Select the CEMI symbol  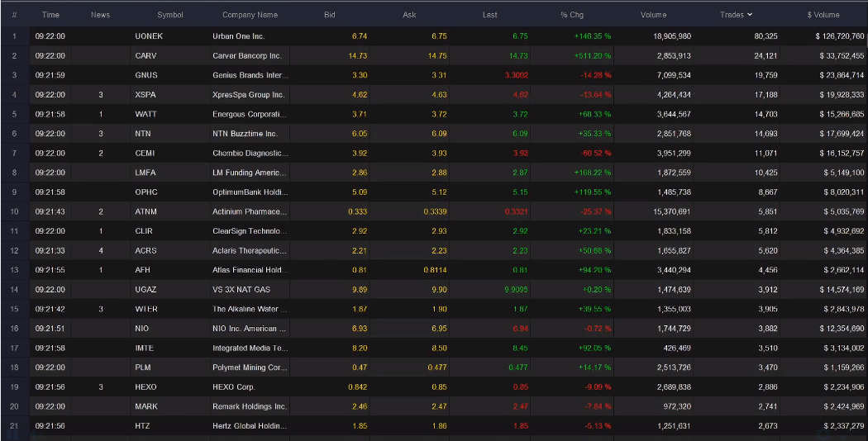coord(145,154)
